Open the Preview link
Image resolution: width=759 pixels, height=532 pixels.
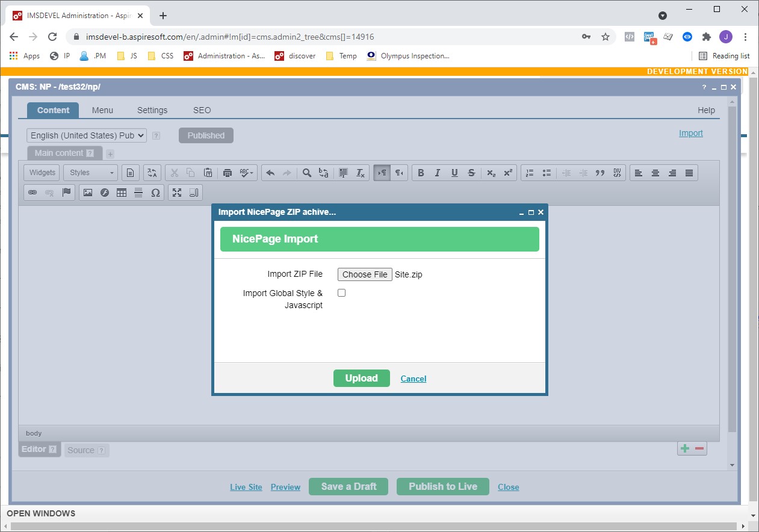pos(285,487)
